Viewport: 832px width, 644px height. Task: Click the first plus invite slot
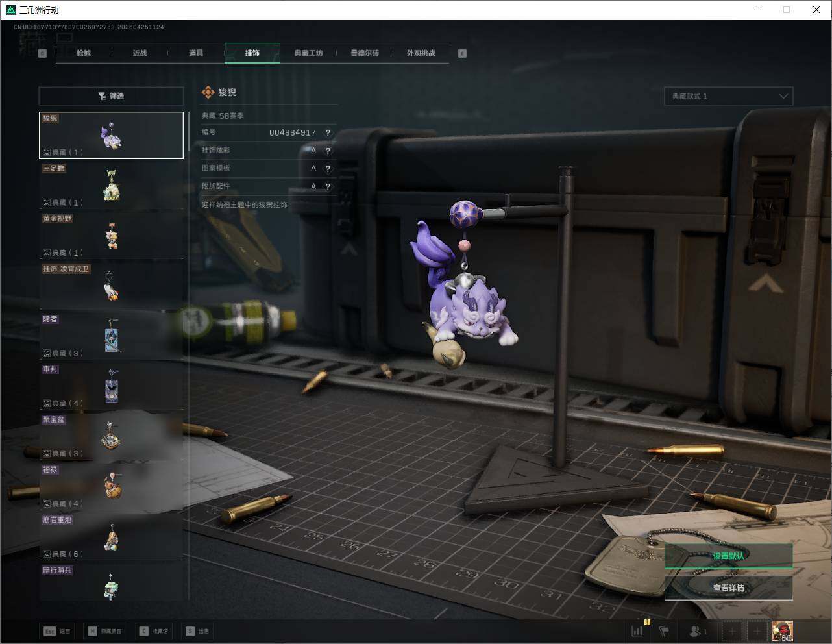pos(732,631)
